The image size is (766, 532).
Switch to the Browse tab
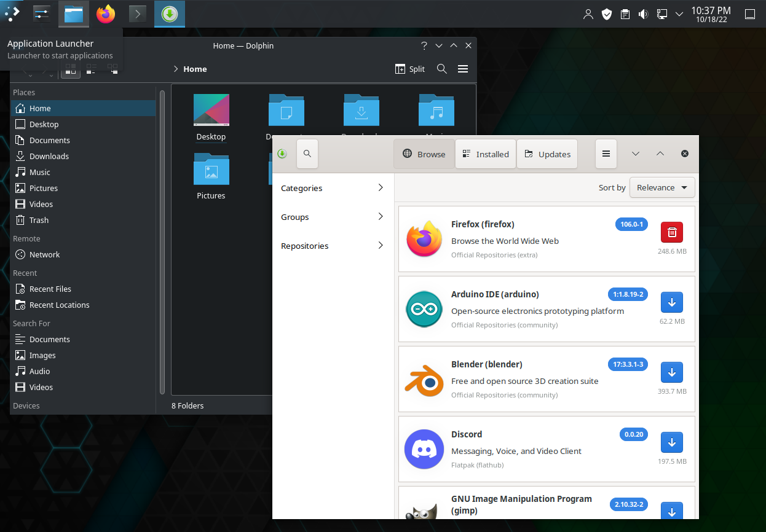(x=424, y=154)
